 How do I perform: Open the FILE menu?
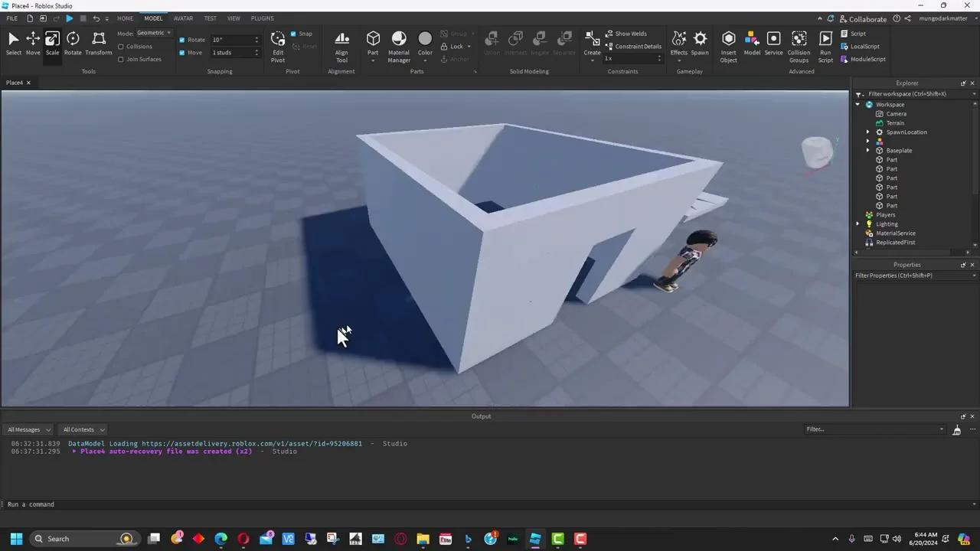tap(12, 18)
